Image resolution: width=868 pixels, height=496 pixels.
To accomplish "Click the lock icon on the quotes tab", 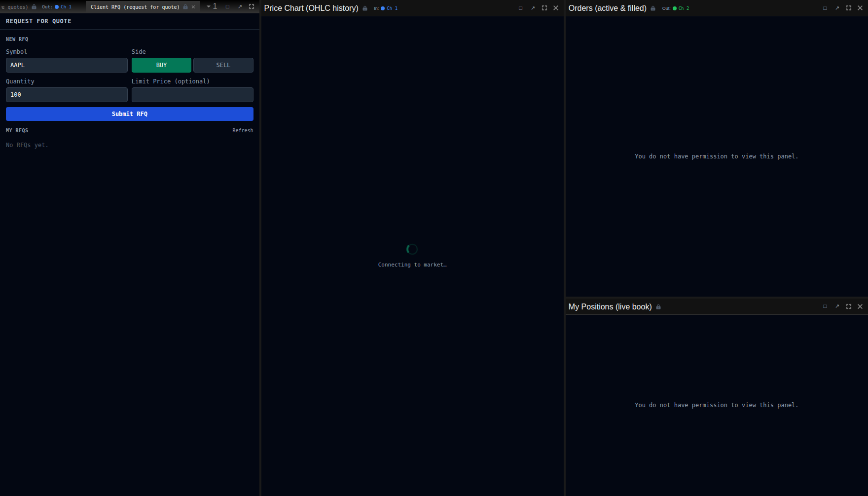I will [x=34, y=7].
